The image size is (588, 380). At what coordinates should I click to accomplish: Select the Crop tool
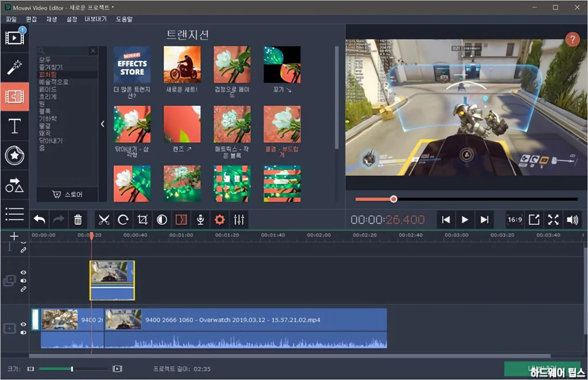point(142,220)
